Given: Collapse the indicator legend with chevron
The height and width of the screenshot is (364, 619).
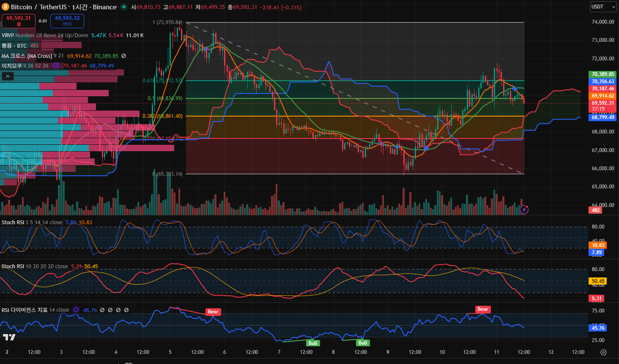Looking at the screenshot, I should tap(8, 76).
